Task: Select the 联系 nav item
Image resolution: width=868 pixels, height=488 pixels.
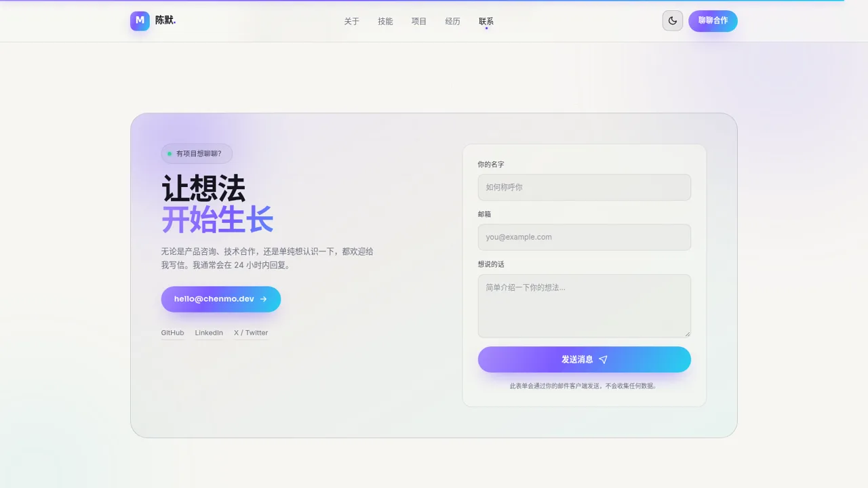Action: tap(486, 22)
